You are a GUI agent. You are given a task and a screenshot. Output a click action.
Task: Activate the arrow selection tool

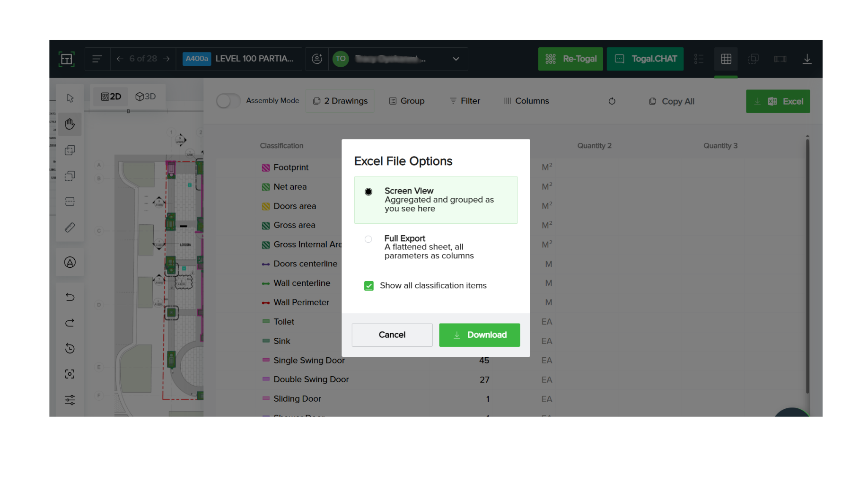[70, 98]
